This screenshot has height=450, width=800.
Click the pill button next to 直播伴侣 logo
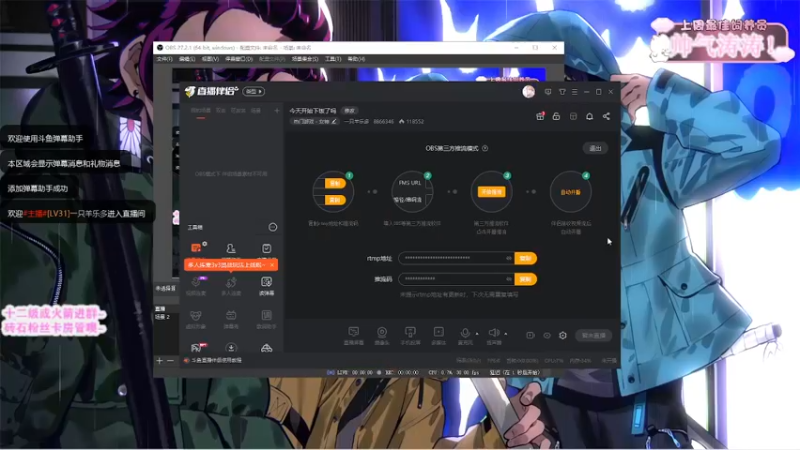(254, 92)
